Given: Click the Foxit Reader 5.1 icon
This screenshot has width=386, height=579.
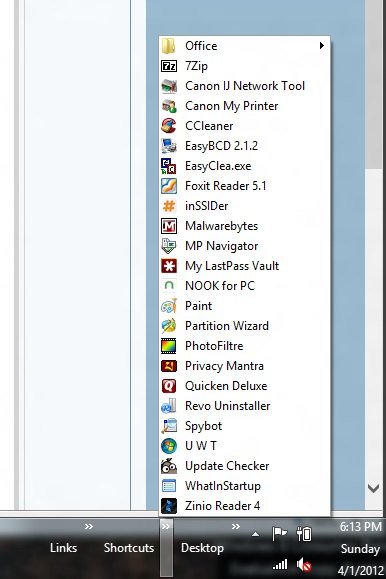Looking at the screenshot, I should pyautogui.click(x=169, y=186).
